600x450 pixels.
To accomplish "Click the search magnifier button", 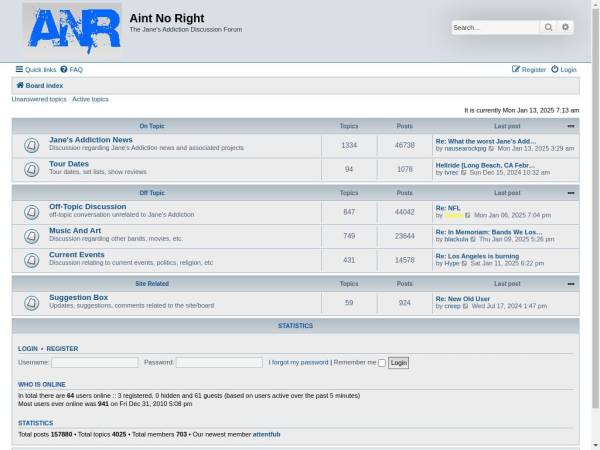I will point(549,28).
